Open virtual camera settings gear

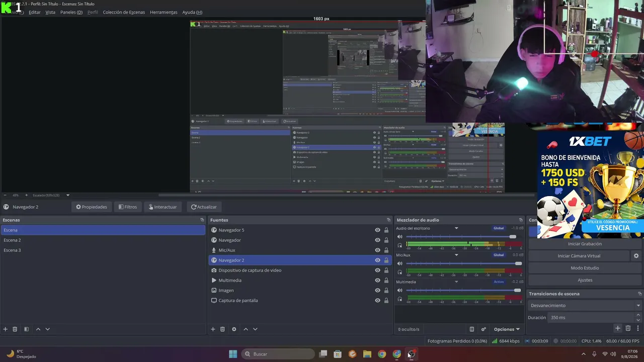pyautogui.click(x=636, y=256)
